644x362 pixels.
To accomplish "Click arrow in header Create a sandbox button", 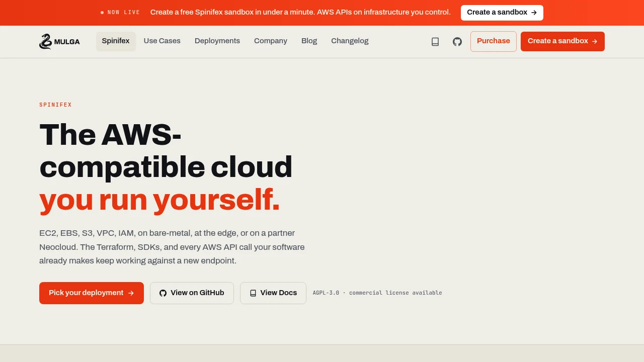I will point(595,41).
